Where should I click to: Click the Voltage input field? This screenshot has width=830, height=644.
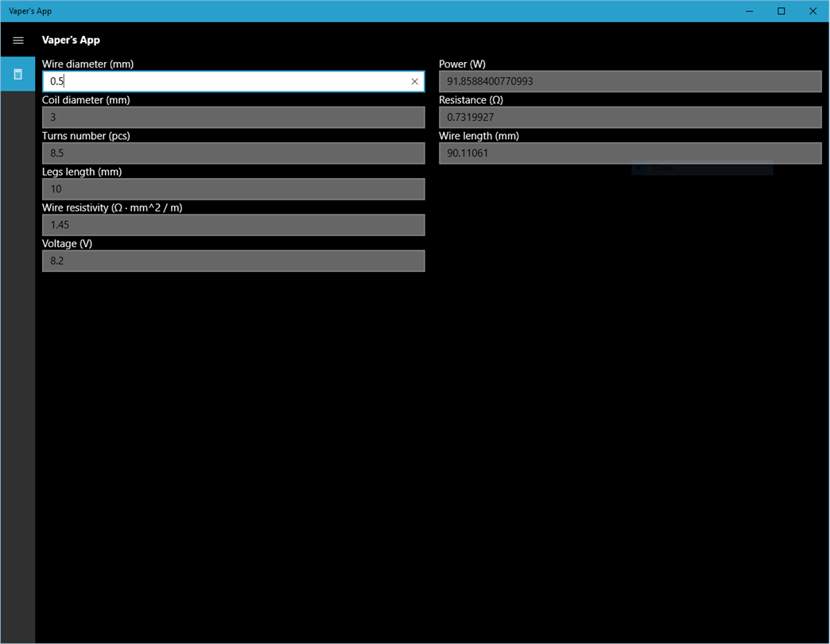pyautogui.click(x=234, y=261)
